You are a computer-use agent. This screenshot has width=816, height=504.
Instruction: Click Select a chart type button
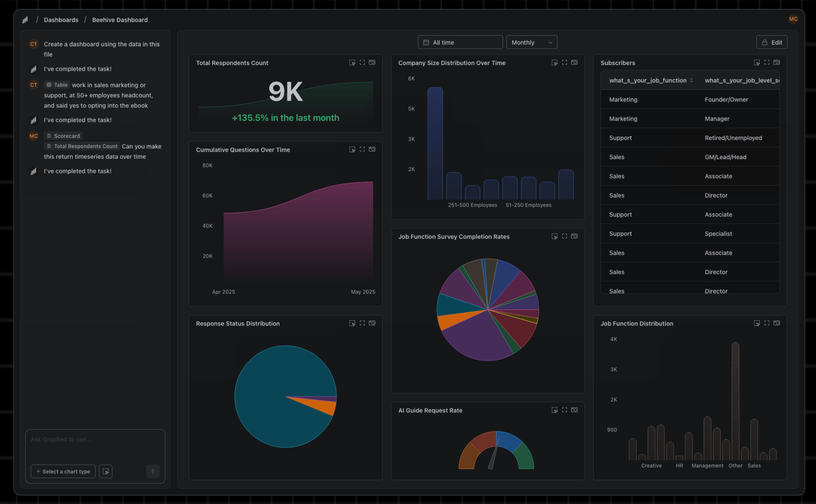coord(63,471)
